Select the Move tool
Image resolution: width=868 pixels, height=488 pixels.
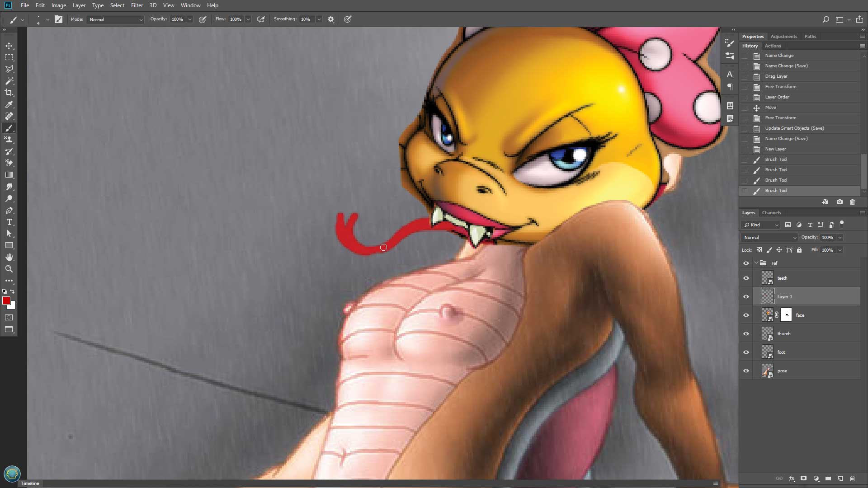(x=9, y=46)
